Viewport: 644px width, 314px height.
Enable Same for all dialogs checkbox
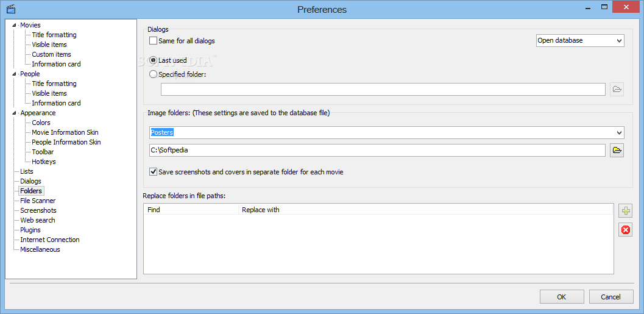click(154, 41)
